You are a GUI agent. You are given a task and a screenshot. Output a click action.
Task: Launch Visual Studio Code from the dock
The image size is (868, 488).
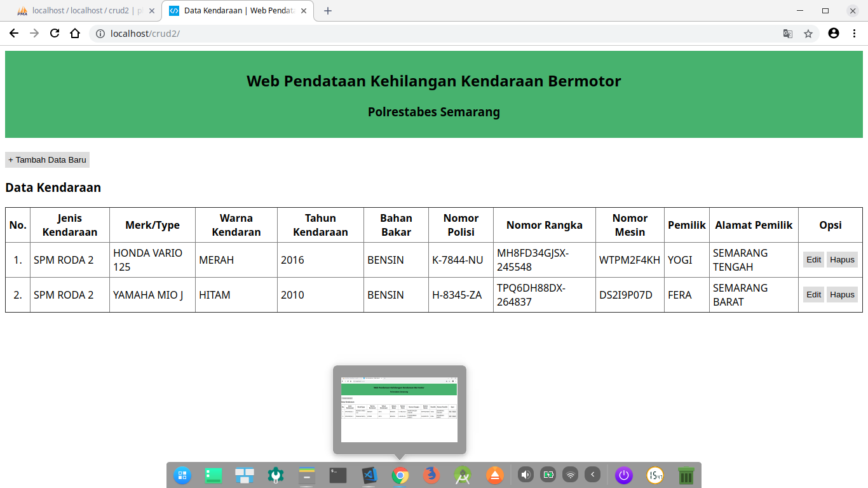click(x=370, y=475)
